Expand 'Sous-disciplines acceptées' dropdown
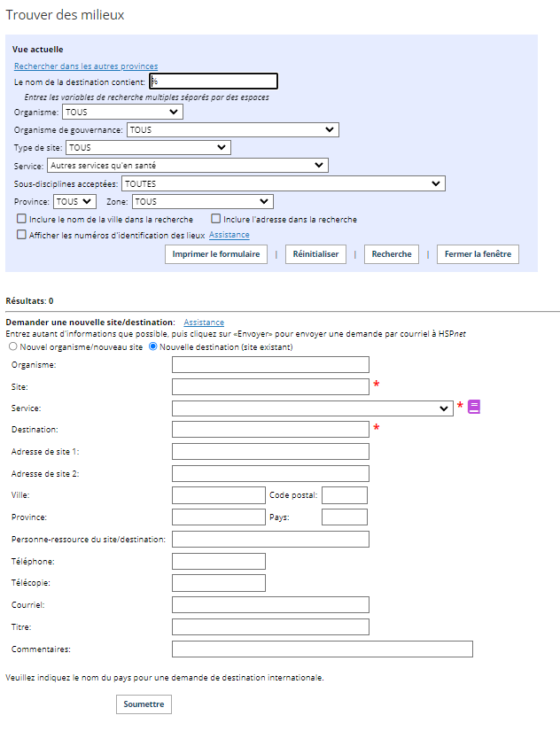The width and height of the screenshot is (560, 731). 284,183
